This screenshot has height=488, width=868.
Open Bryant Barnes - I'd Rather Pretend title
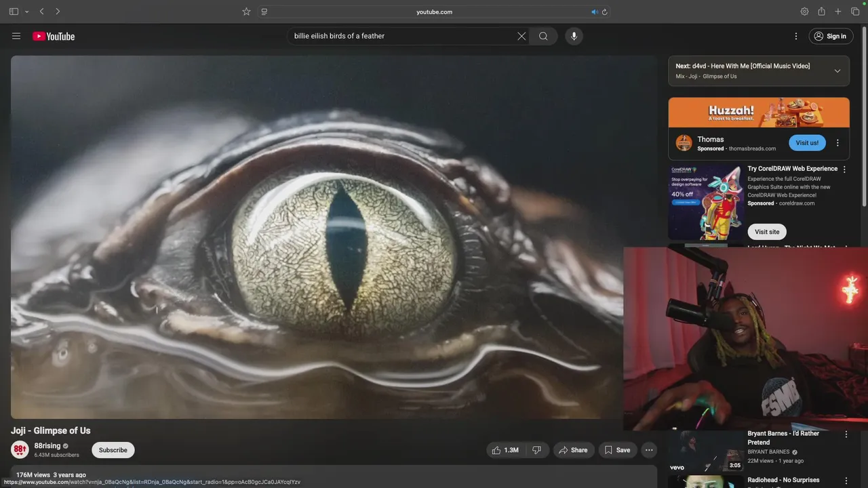click(x=783, y=438)
